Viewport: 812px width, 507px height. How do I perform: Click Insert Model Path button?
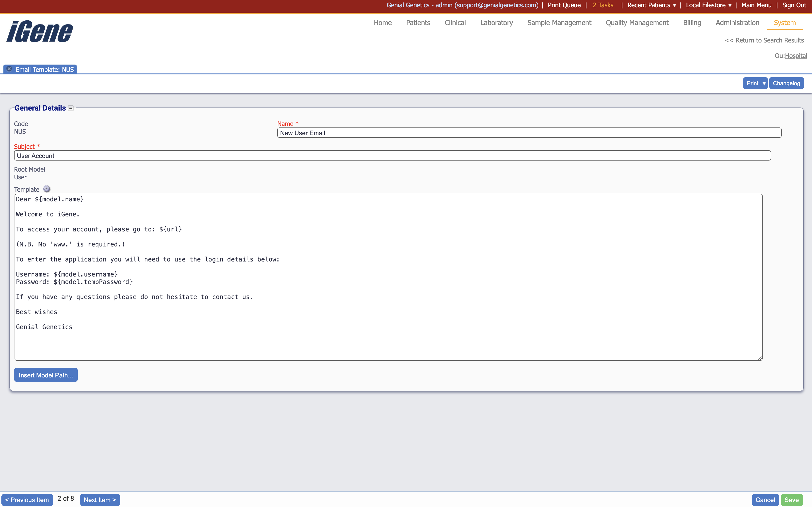click(x=46, y=375)
